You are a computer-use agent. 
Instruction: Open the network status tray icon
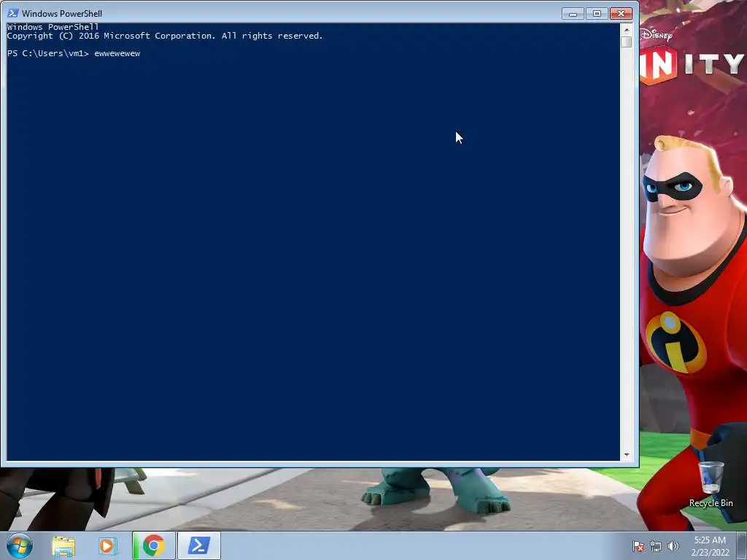(656, 546)
